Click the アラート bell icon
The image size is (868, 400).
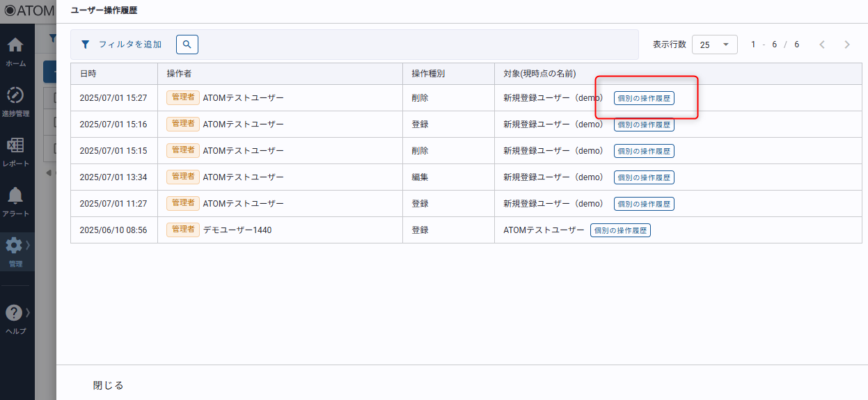point(15,195)
